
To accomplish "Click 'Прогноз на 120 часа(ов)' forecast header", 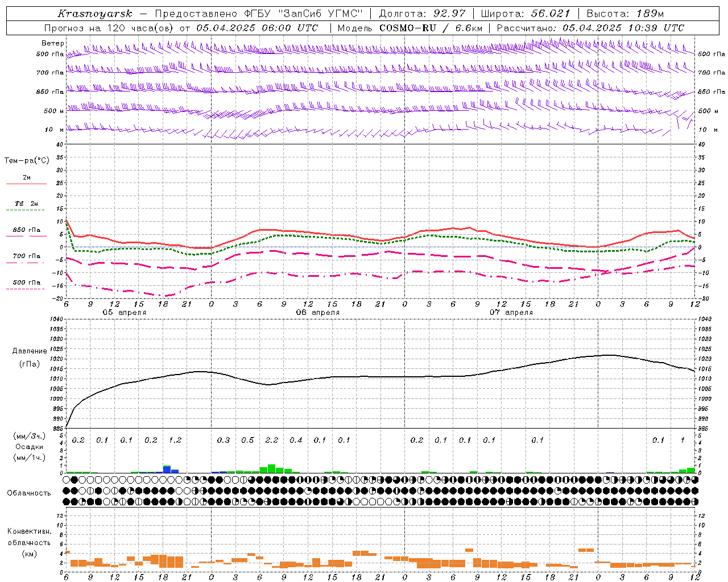I will 109,28.
